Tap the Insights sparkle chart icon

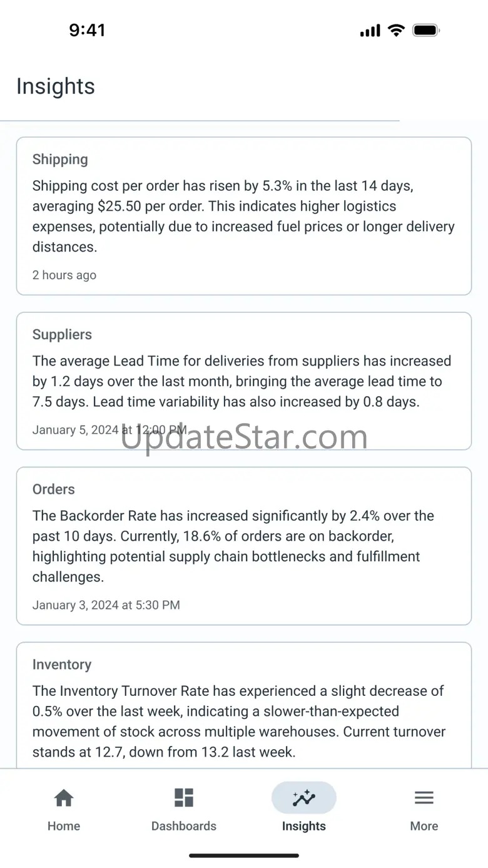click(304, 798)
